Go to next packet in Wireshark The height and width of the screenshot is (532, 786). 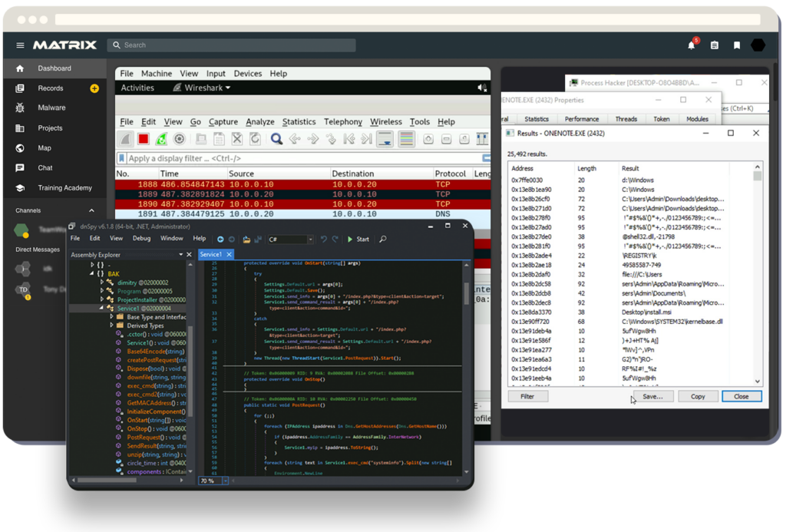tap(313, 139)
